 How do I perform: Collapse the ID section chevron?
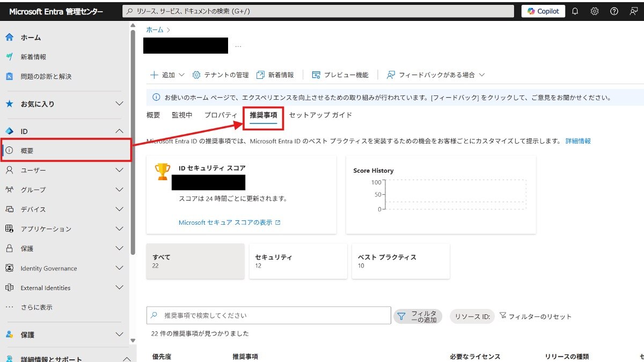[x=120, y=131]
